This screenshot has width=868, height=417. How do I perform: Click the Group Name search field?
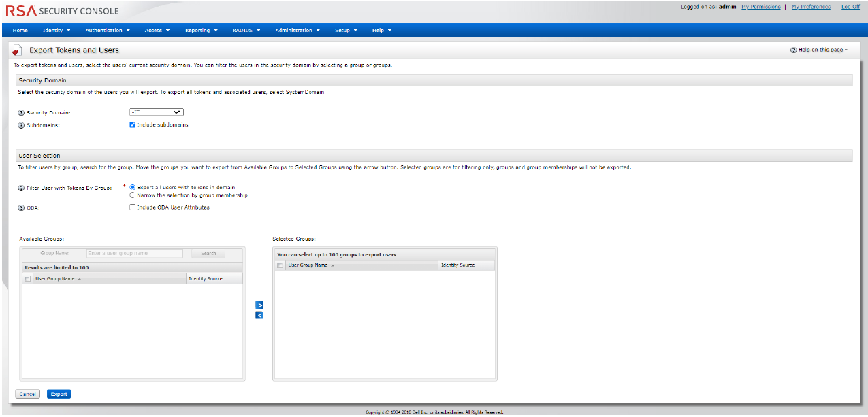(135, 254)
